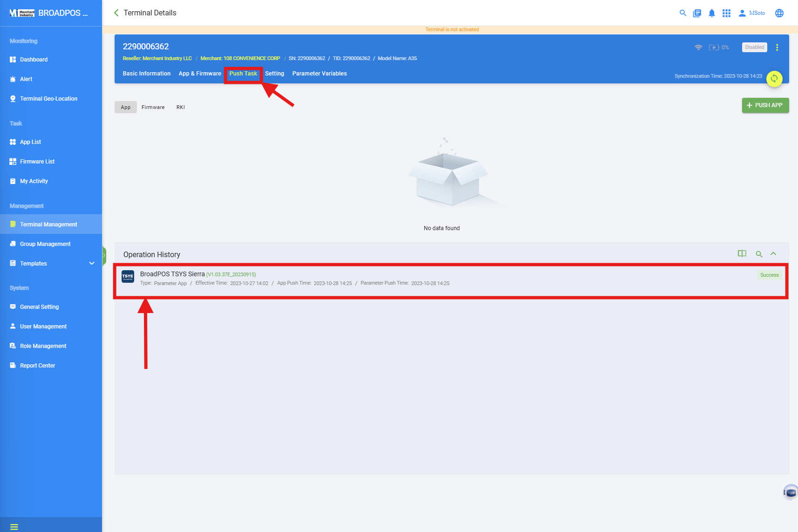This screenshot has width=798, height=532.
Task: Click Merchant: 108 CONVENIENCE CORP link
Action: click(240, 59)
